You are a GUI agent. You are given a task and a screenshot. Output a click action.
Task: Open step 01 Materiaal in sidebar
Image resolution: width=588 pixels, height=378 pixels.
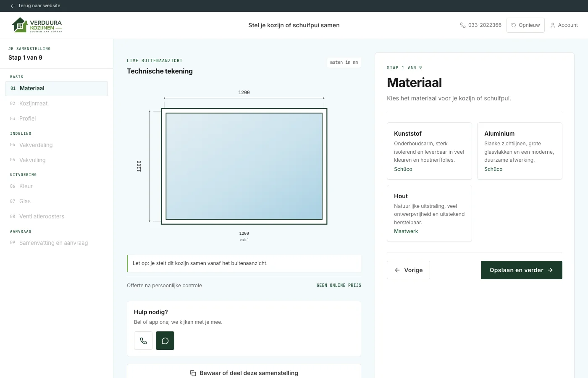56,89
